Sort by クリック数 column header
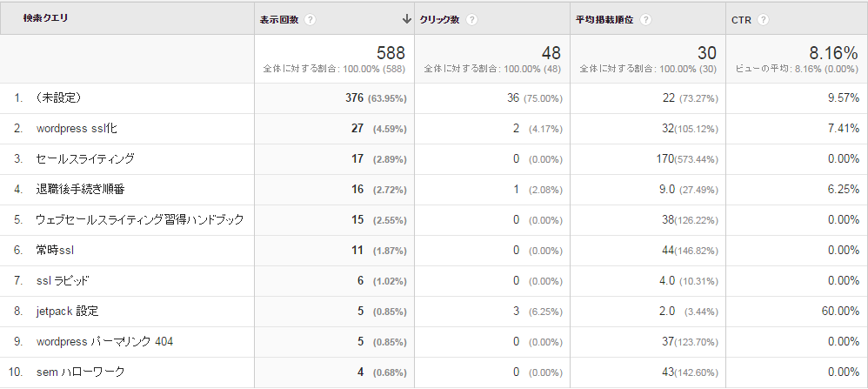The height and width of the screenshot is (389, 868). [439, 19]
